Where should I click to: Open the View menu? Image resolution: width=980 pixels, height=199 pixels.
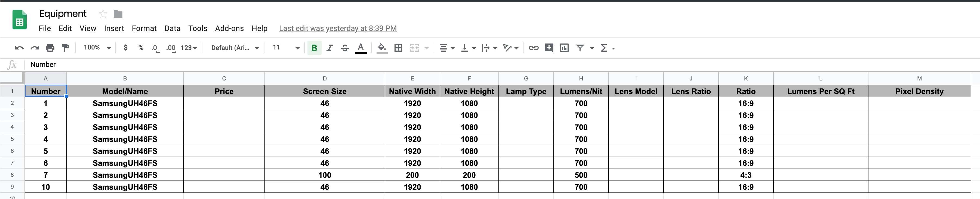tap(88, 29)
